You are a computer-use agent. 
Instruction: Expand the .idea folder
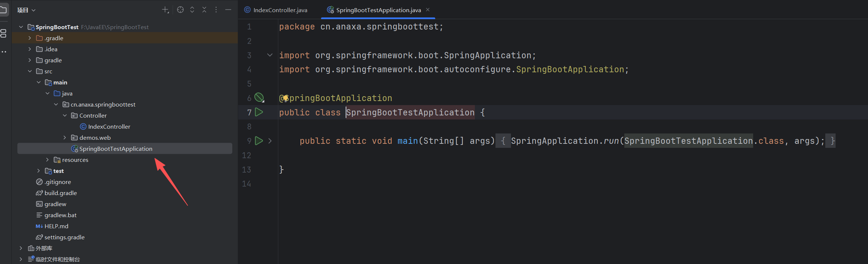click(x=30, y=49)
